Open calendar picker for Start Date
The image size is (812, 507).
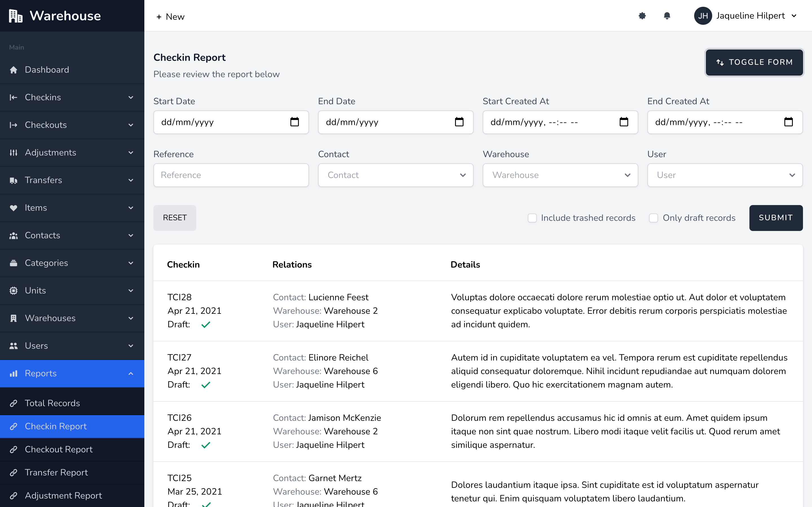point(294,122)
